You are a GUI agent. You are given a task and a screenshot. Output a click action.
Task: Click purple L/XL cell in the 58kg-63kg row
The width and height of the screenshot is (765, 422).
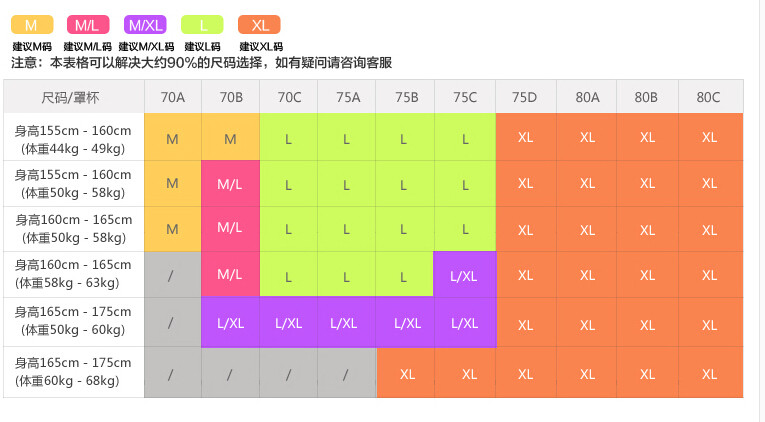pyautogui.click(x=465, y=274)
